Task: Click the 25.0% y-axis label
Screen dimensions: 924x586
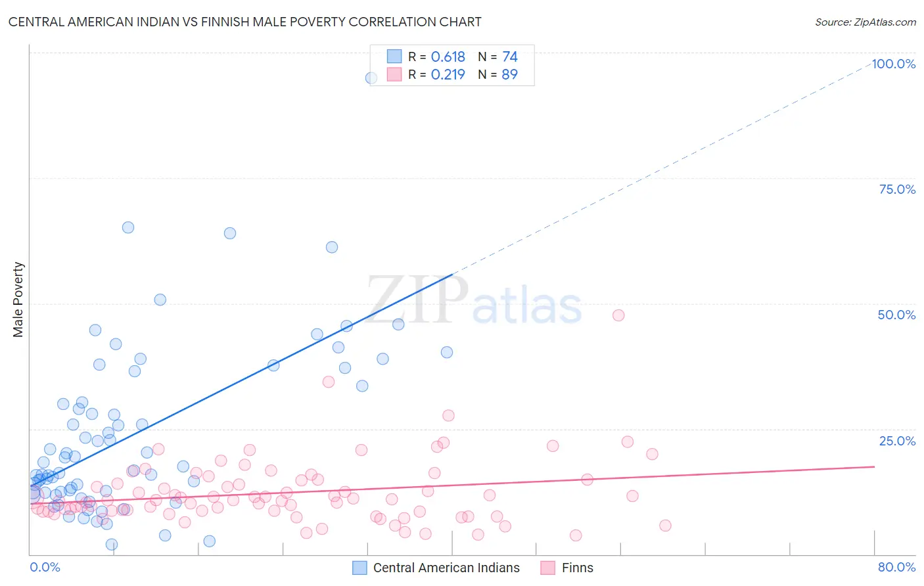Action: (897, 440)
